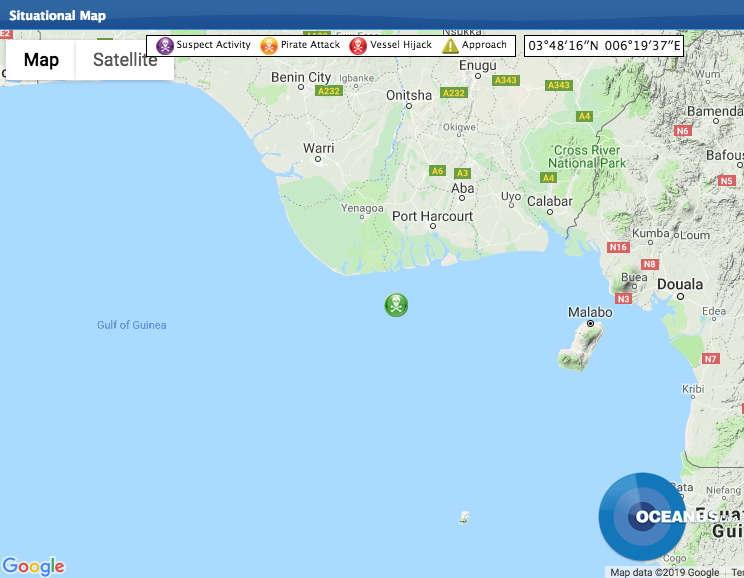Click the orange Pirate Attack legend icon
This screenshot has height=578, width=744.
(269, 45)
